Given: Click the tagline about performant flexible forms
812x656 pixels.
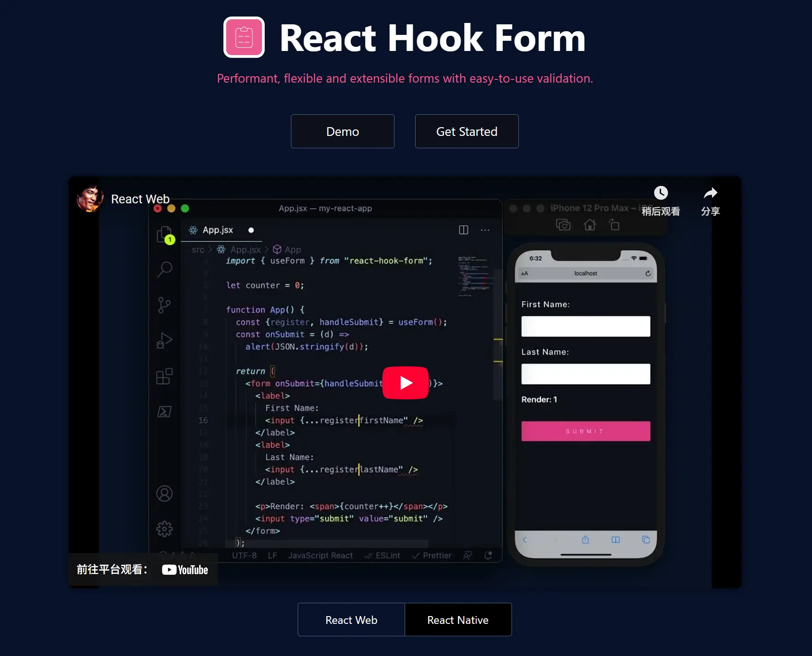Looking at the screenshot, I should coord(405,78).
